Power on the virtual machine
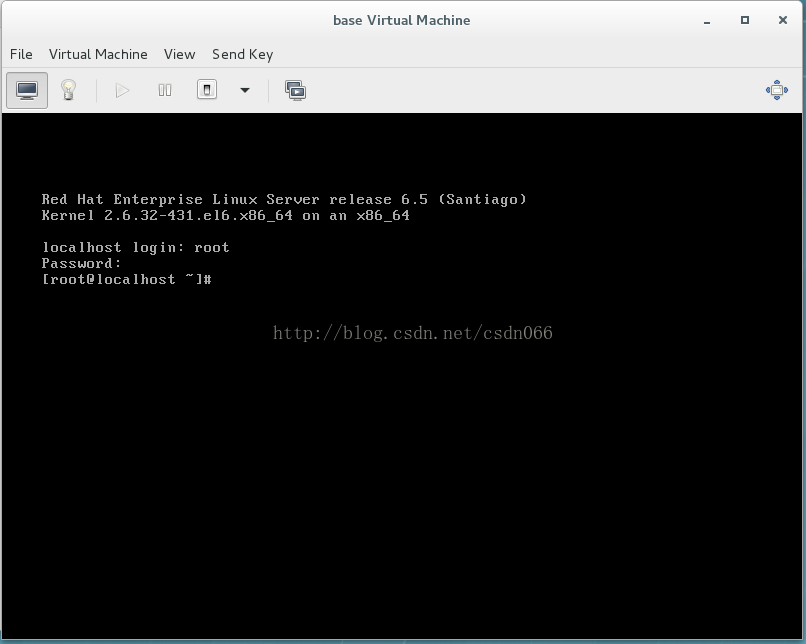This screenshot has height=644, width=806. [x=122, y=90]
